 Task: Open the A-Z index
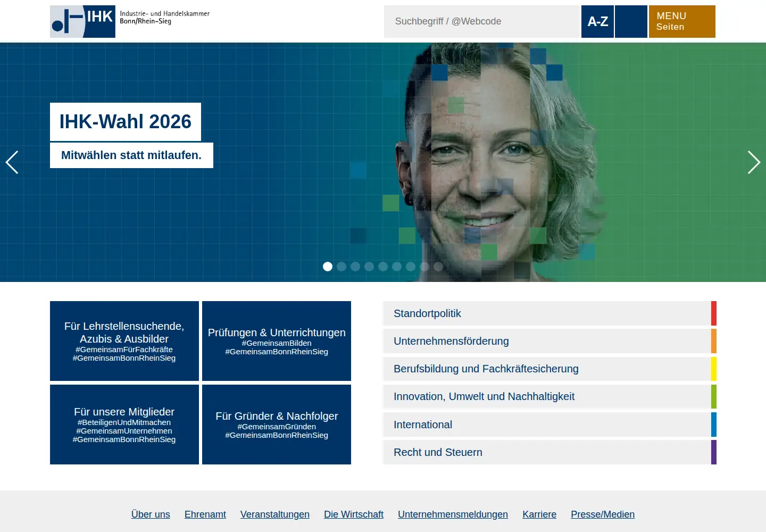coord(597,21)
